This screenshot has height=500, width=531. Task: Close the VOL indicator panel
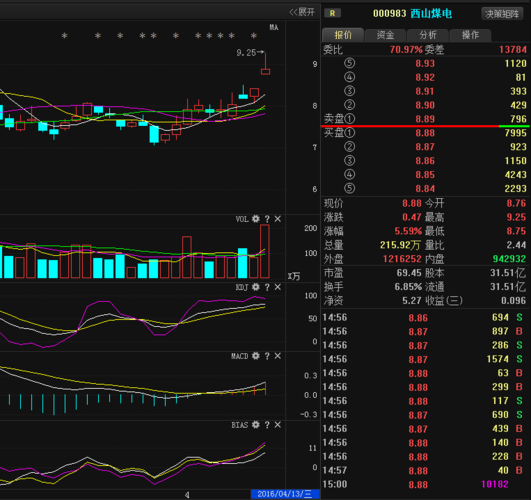coord(278,219)
